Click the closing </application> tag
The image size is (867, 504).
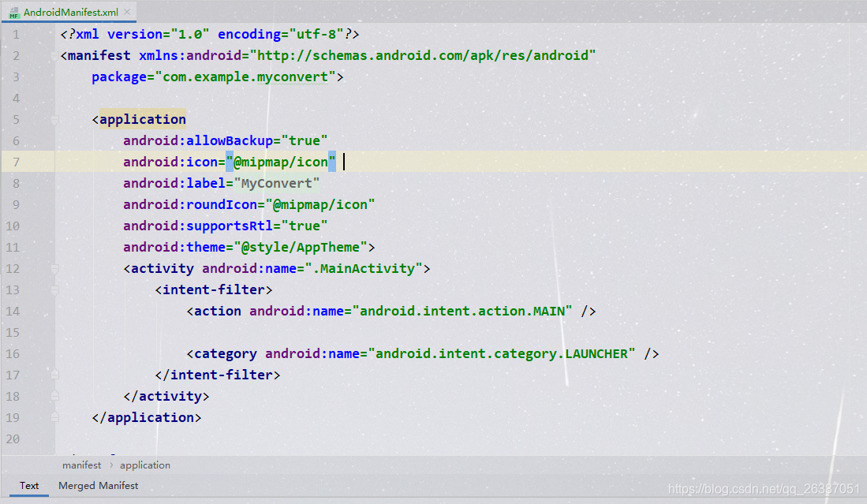(x=147, y=417)
